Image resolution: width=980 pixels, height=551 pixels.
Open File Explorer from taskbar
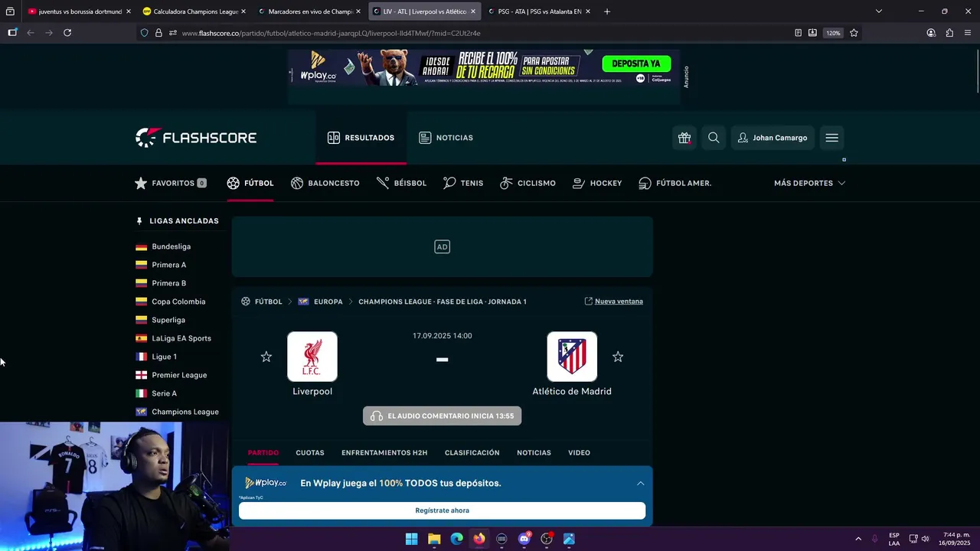[x=434, y=539]
